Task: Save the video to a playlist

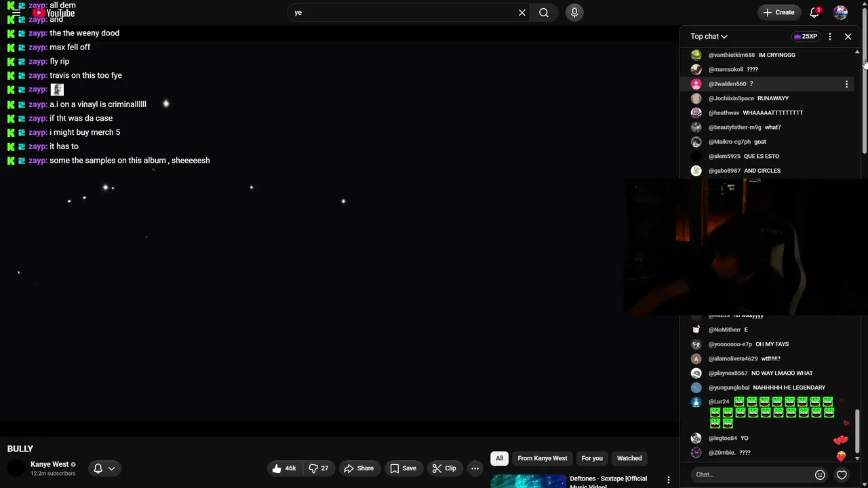Action: [x=403, y=468]
